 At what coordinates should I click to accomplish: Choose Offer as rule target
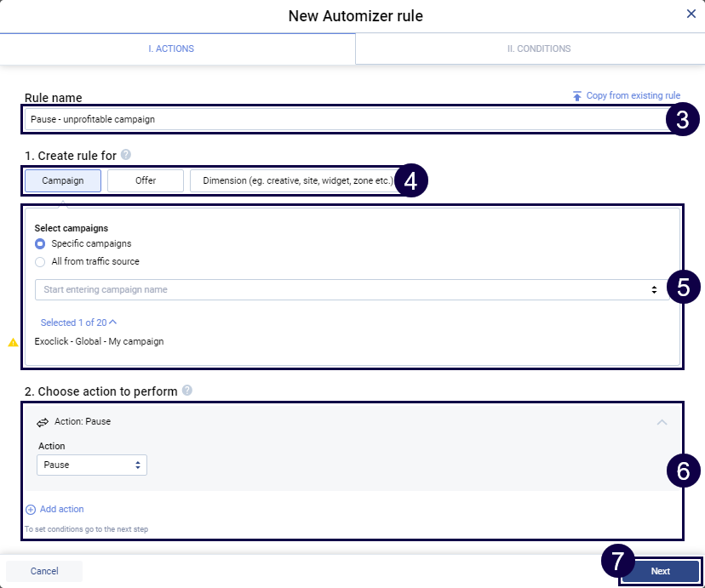click(x=146, y=180)
